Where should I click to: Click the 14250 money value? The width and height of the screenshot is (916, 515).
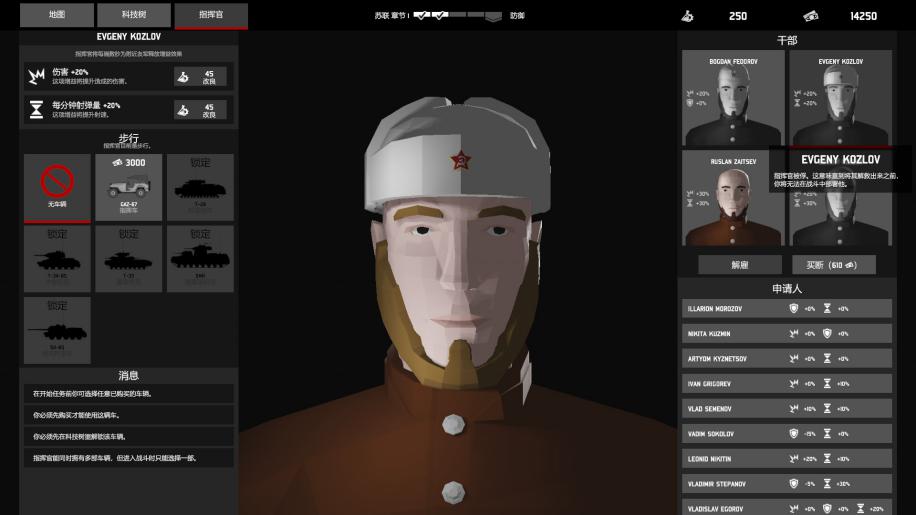click(x=863, y=16)
